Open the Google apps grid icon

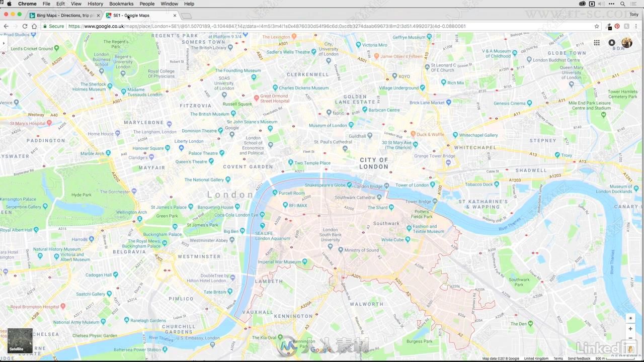(x=597, y=43)
